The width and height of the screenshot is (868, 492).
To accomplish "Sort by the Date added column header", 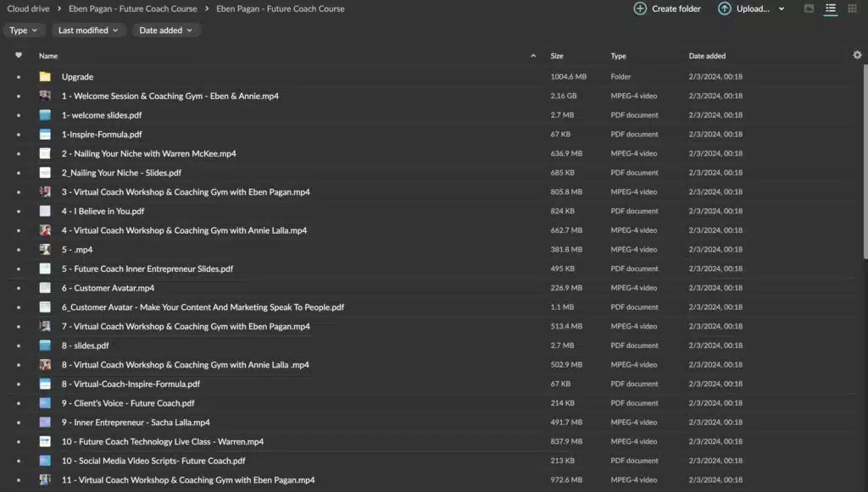I will pos(707,56).
